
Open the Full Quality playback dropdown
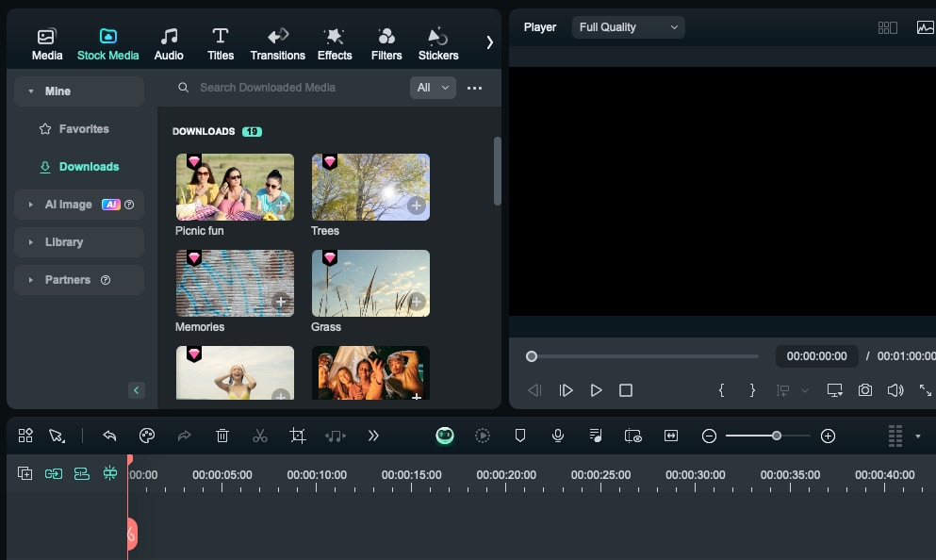point(628,27)
